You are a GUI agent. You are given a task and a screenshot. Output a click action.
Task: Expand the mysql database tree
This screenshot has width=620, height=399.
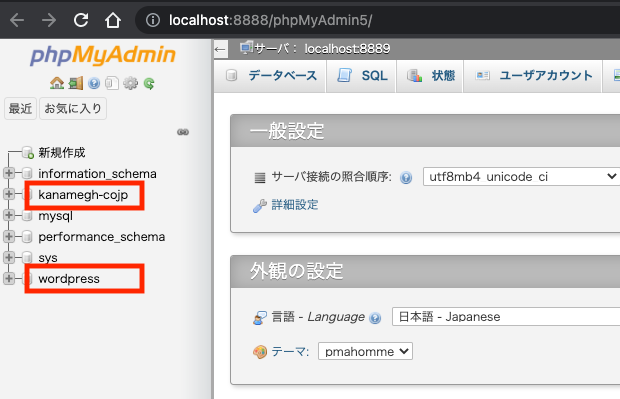(x=9, y=215)
